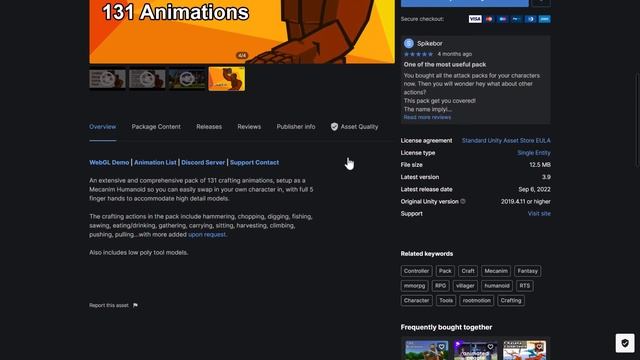Open Standard Unity Asset Store EULA
640x360 pixels.
[x=506, y=140]
